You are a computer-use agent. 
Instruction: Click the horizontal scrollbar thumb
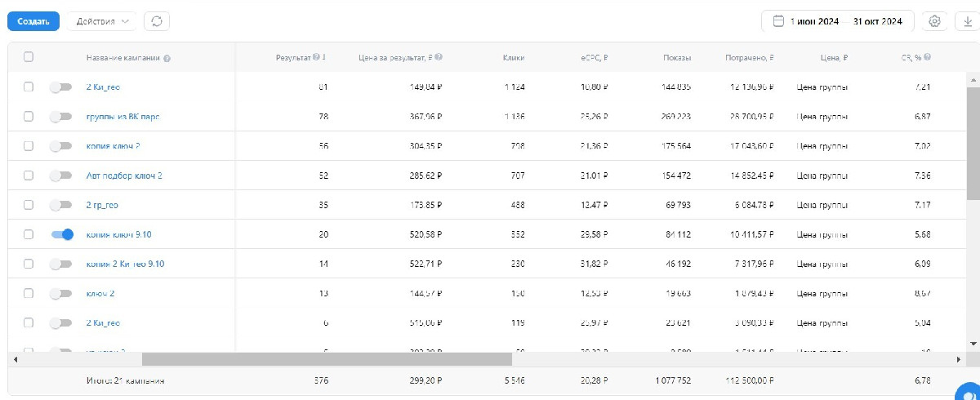tap(327, 359)
